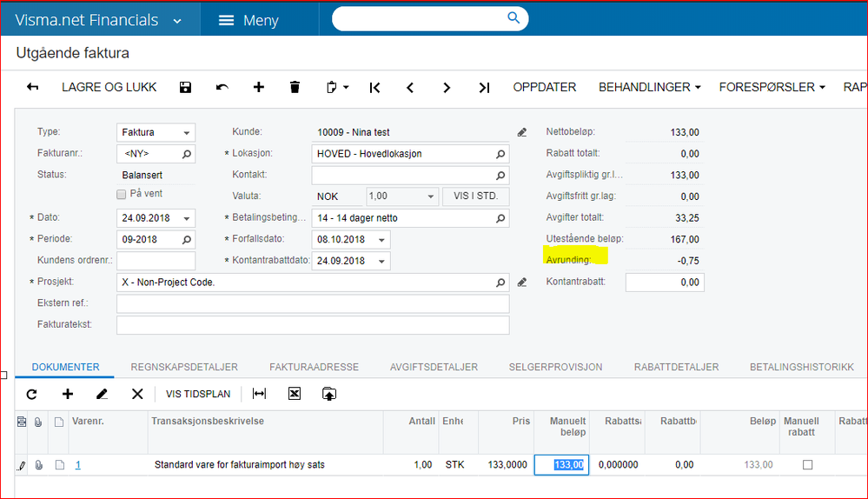Click the VIS TIDSPLAN button

[x=198, y=394]
